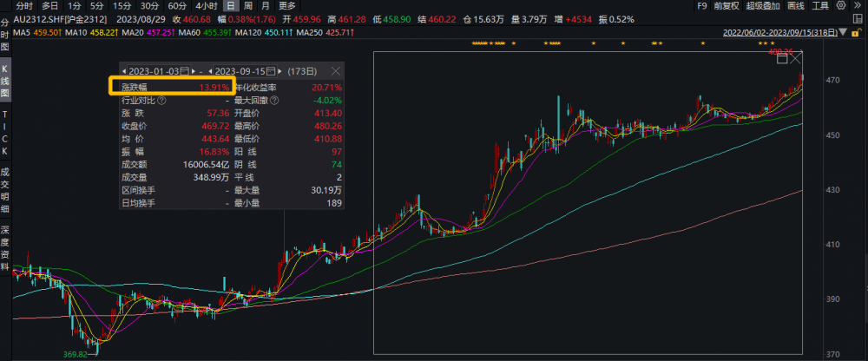Switch to the 60分 period tab
This screenshot has width=868, height=361.
176,5
